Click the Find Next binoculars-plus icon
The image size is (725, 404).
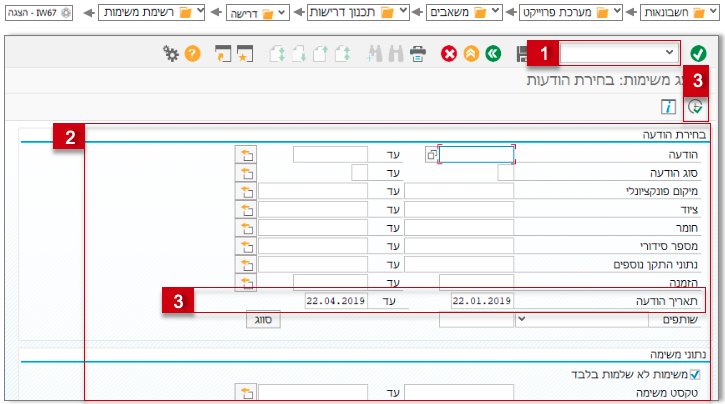(x=374, y=54)
